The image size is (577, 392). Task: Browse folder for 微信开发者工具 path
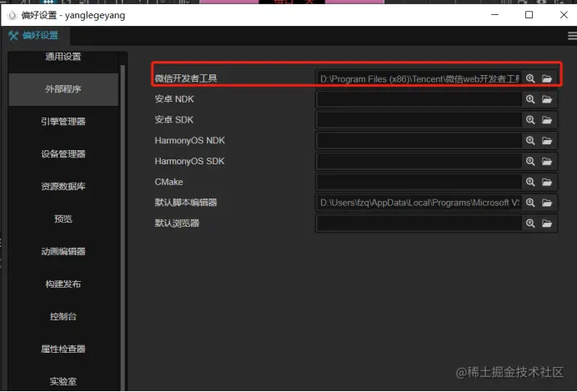pos(547,78)
